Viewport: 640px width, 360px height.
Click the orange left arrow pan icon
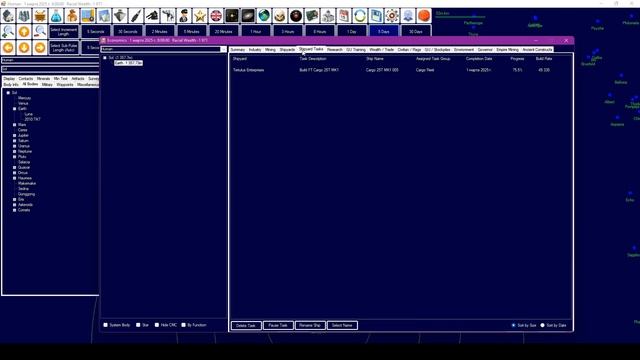point(8,47)
